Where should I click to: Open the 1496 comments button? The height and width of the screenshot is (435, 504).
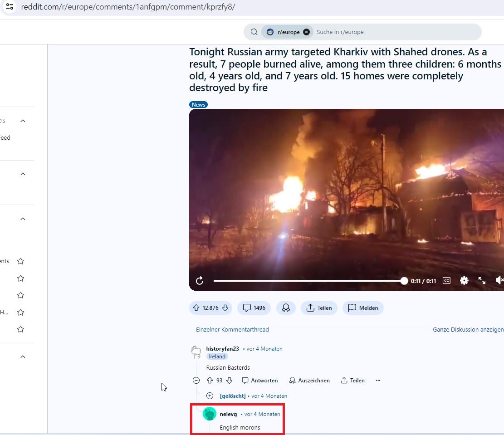(254, 308)
